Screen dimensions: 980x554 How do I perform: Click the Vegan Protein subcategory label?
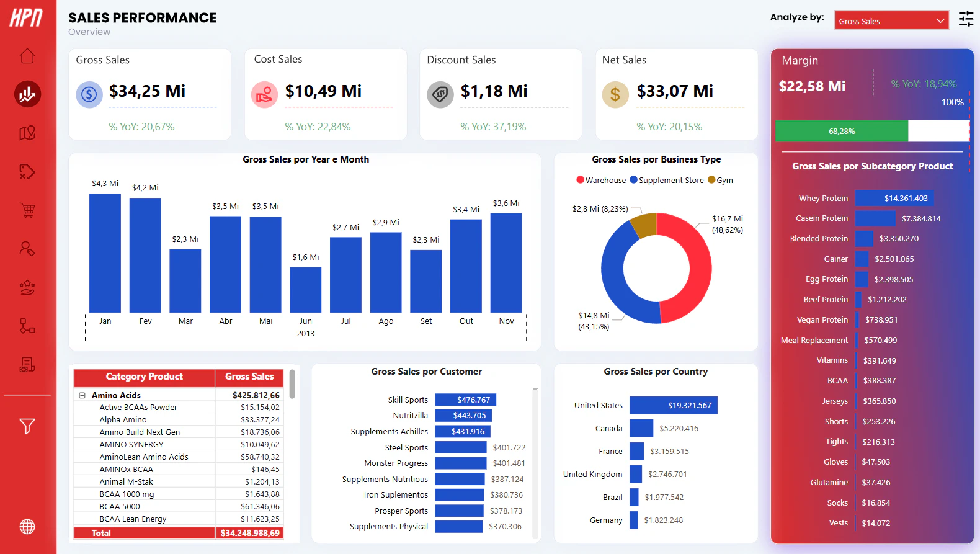[822, 319]
